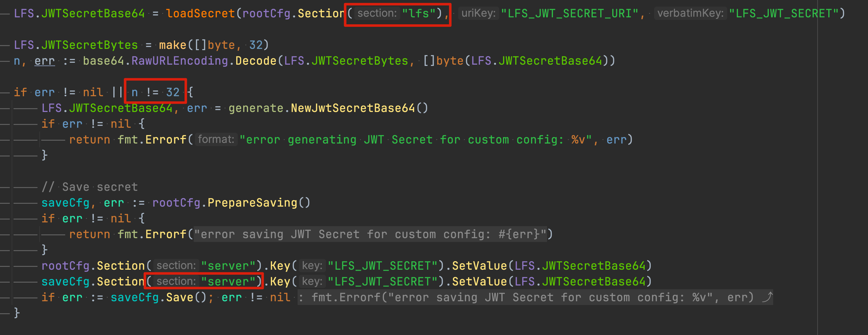Click the final closing brace of the block
Screen dimensions: 868x335
[x=17, y=313]
